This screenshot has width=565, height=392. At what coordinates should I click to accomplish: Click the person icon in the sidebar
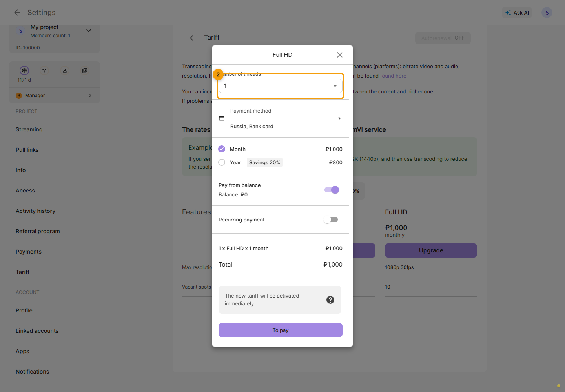click(x=65, y=71)
